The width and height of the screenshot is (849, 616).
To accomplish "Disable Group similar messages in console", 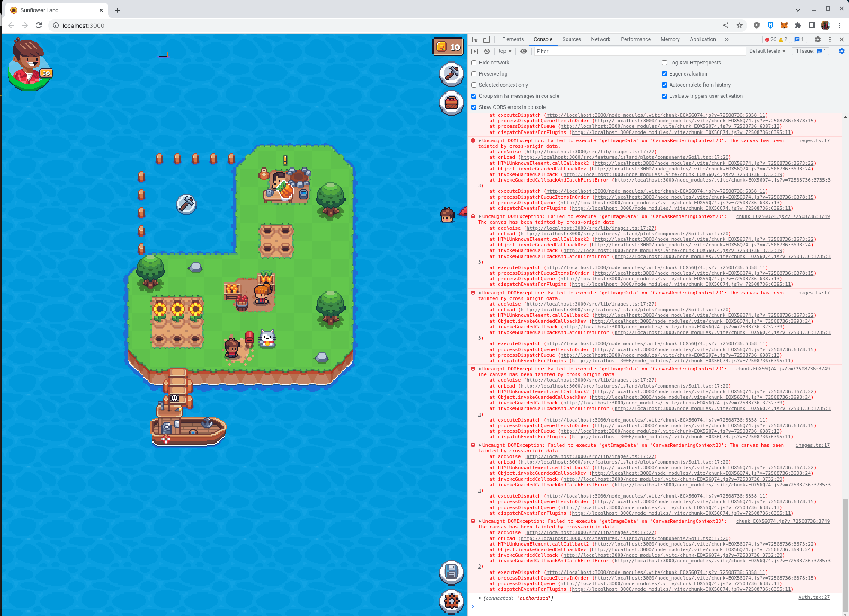I will point(474,96).
